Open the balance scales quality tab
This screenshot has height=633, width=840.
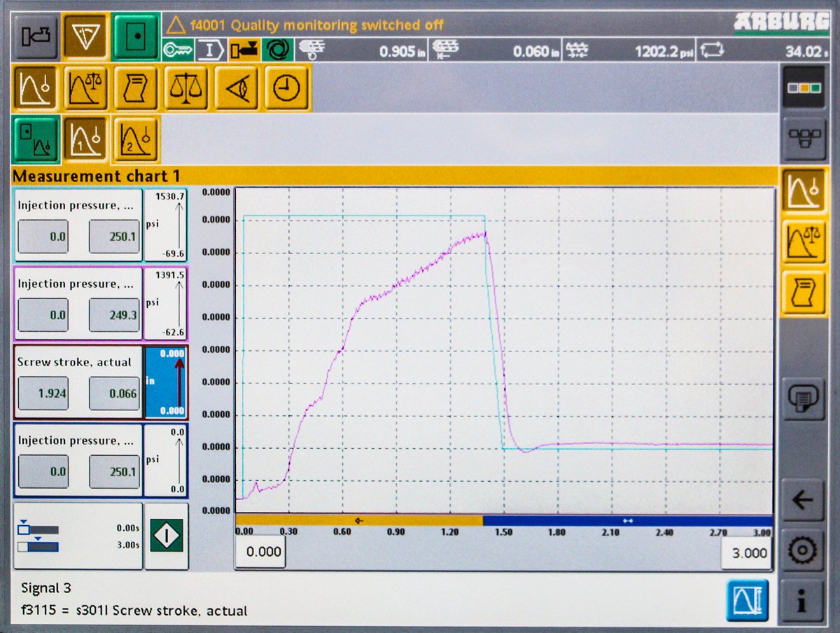pyautogui.click(x=186, y=88)
